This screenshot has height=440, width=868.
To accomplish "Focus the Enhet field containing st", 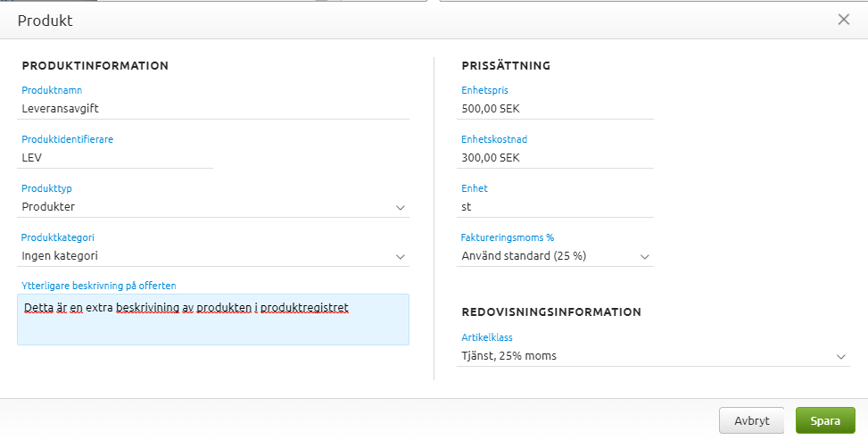I will (x=557, y=206).
